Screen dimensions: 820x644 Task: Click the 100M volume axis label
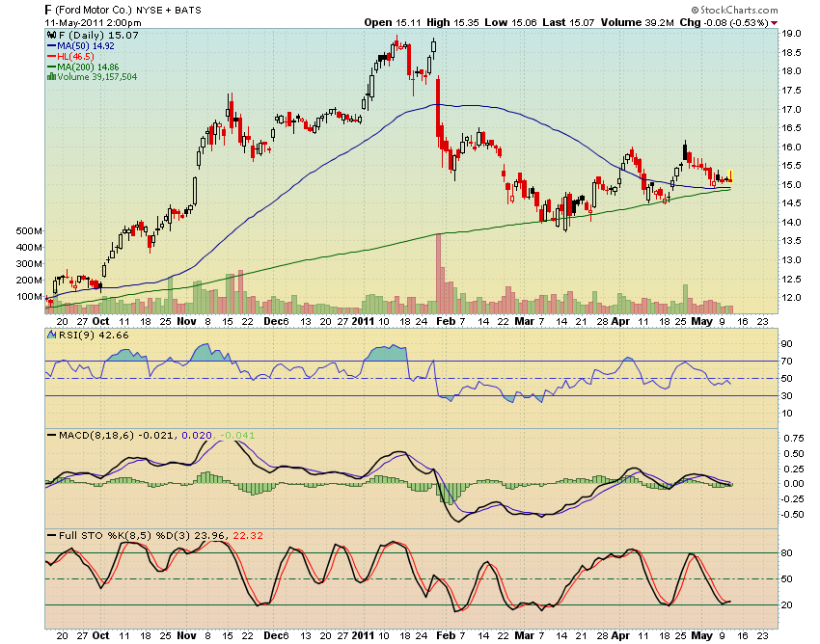pyautogui.click(x=29, y=297)
